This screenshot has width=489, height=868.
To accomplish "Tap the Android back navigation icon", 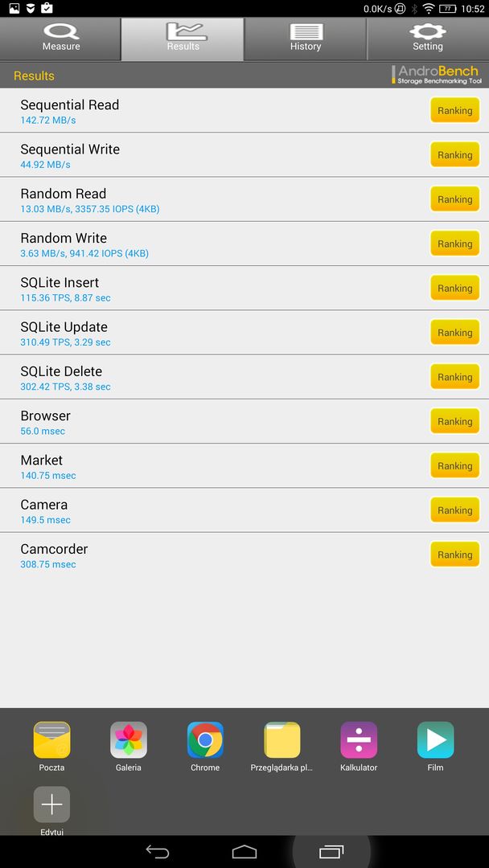I will [x=158, y=851].
